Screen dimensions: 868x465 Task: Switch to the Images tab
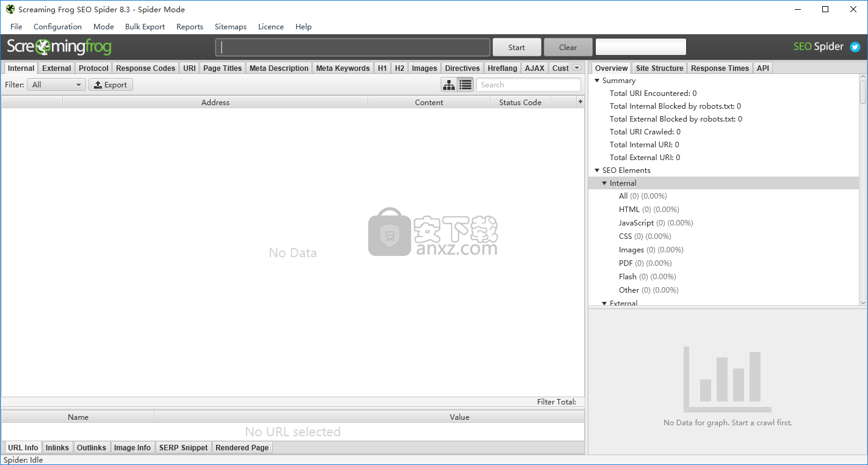coord(424,68)
